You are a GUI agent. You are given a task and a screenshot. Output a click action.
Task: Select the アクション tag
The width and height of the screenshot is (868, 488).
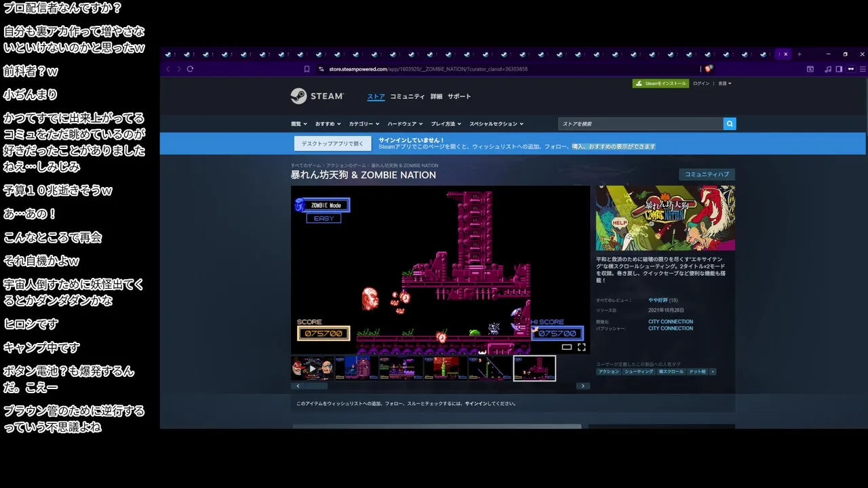[x=608, y=371]
